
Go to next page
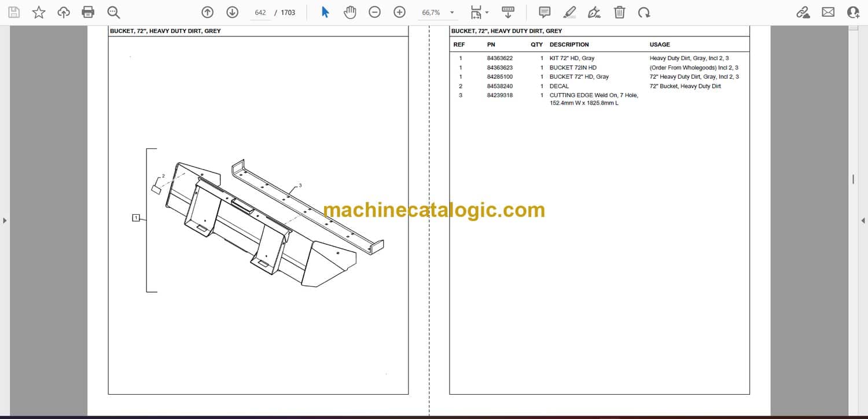pyautogui.click(x=232, y=12)
